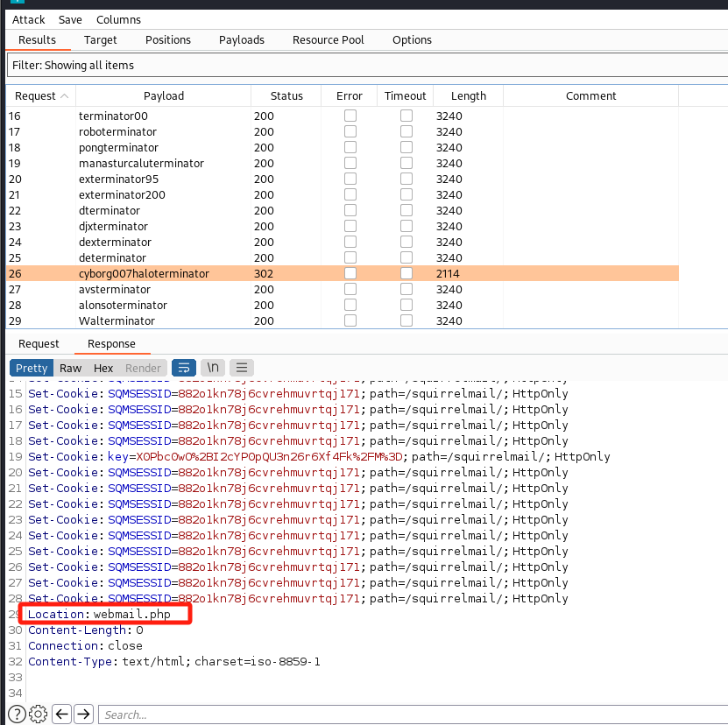Sort by the Payload column header
This screenshot has height=725, width=728.
click(164, 96)
